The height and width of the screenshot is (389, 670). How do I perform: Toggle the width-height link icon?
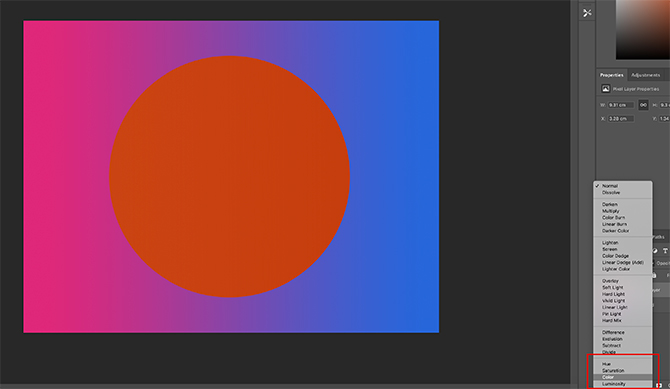(643, 105)
